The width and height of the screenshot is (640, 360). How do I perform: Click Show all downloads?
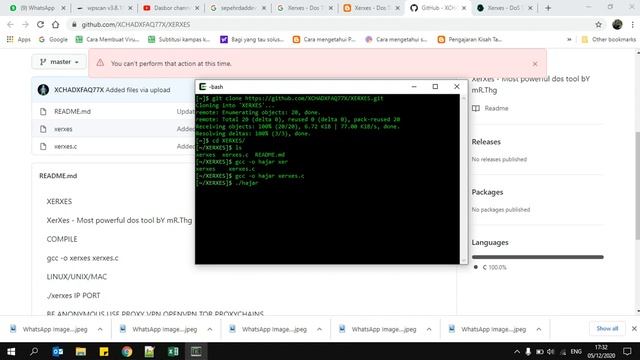[x=607, y=329]
